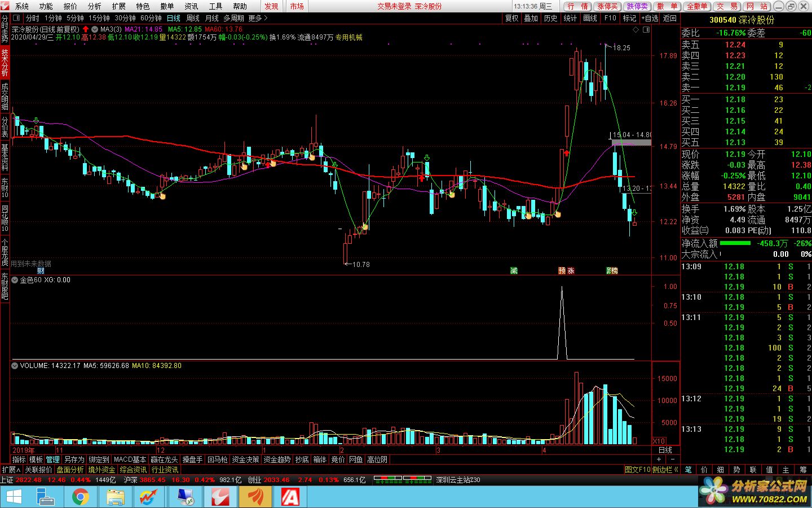The image size is (812, 508).
Task: Select the 月线 monthly chart
Action: (212, 18)
